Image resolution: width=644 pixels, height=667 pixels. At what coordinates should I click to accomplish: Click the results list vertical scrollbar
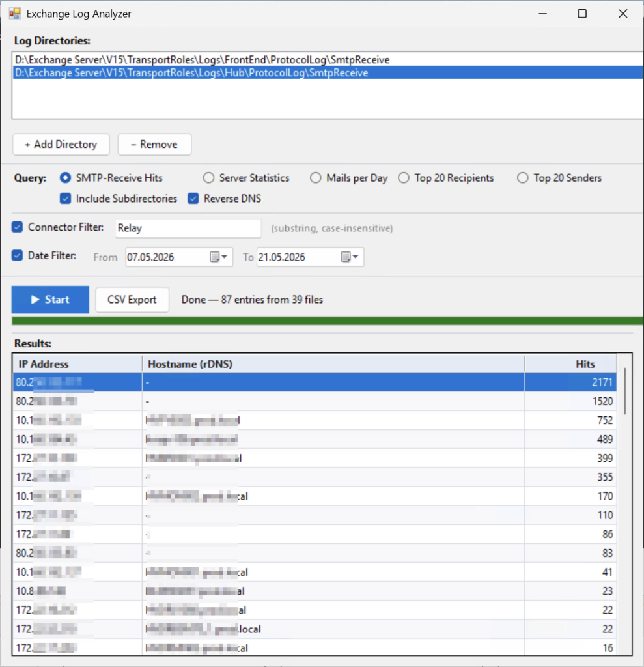point(624,391)
